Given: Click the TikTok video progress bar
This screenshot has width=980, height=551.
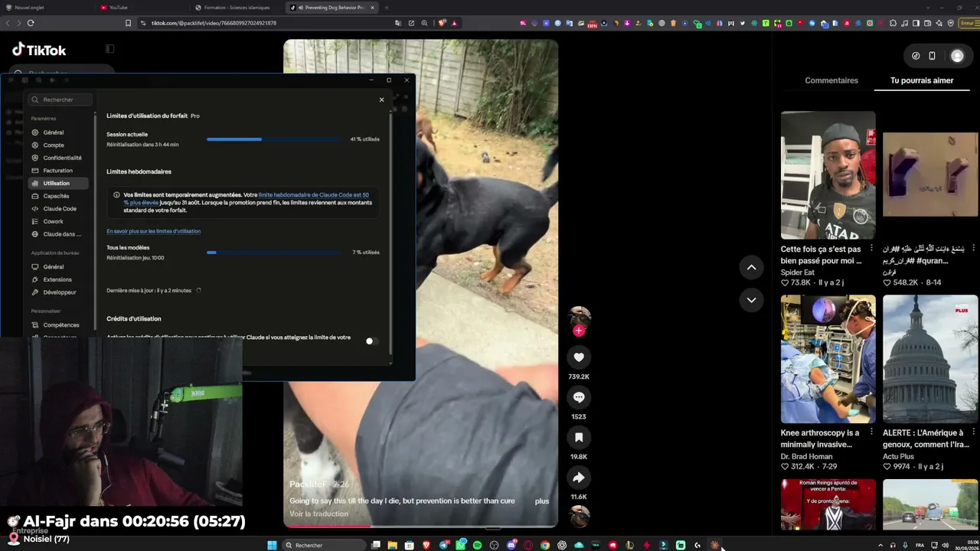Looking at the screenshot, I should coord(420,527).
